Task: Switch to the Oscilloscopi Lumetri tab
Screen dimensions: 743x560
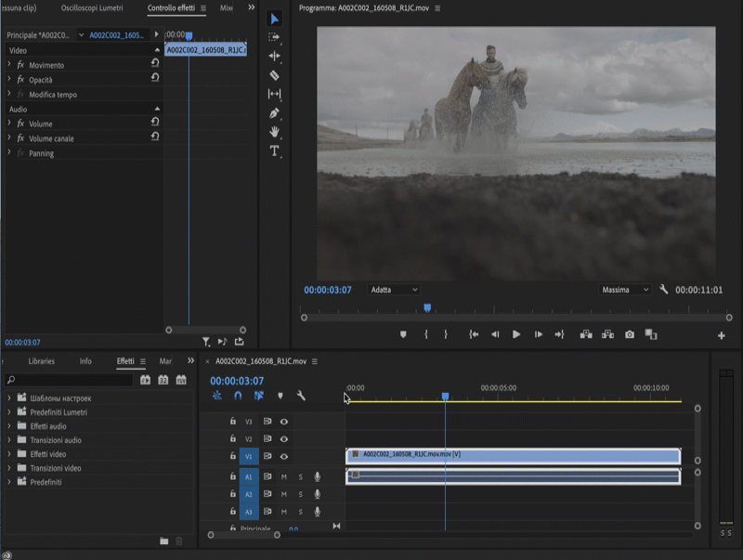Action: tap(91, 7)
